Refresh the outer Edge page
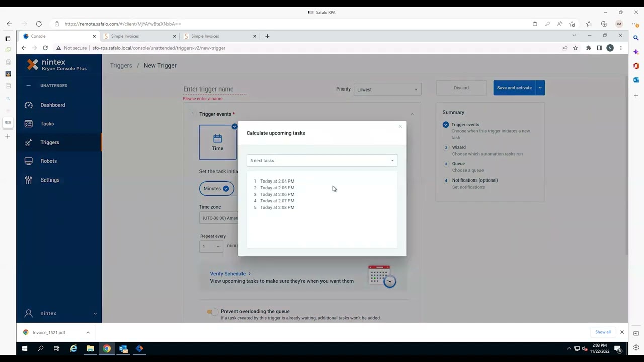This screenshot has height=362, width=644. coord(39,24)
